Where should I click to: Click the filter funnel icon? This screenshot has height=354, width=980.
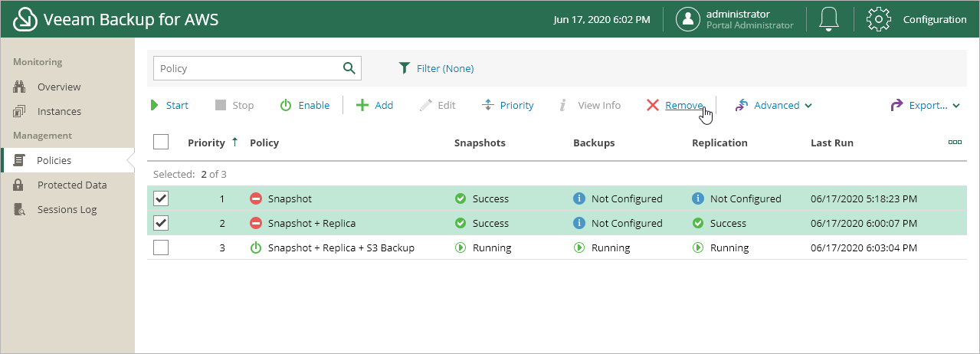tap(405, 68)
